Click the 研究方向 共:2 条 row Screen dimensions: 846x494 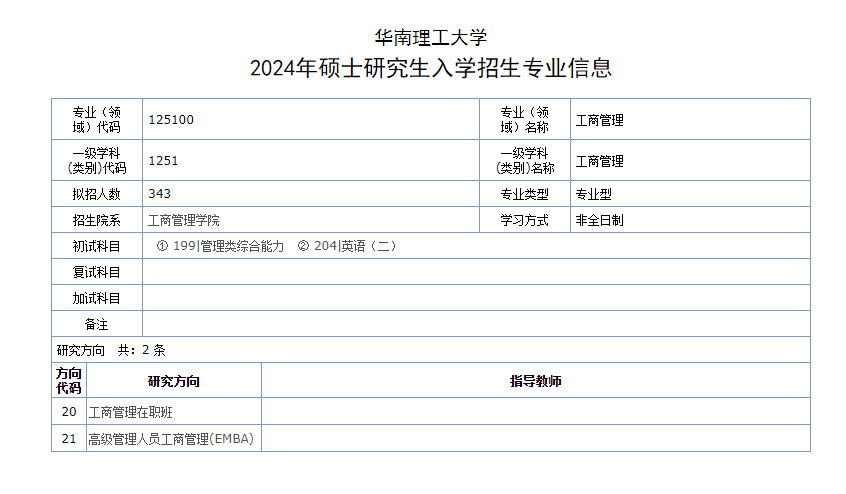[x=431, y=350]
